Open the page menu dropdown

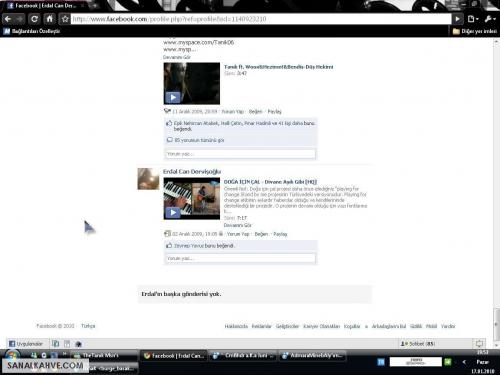pyautogui.click(x=473, y=19)
